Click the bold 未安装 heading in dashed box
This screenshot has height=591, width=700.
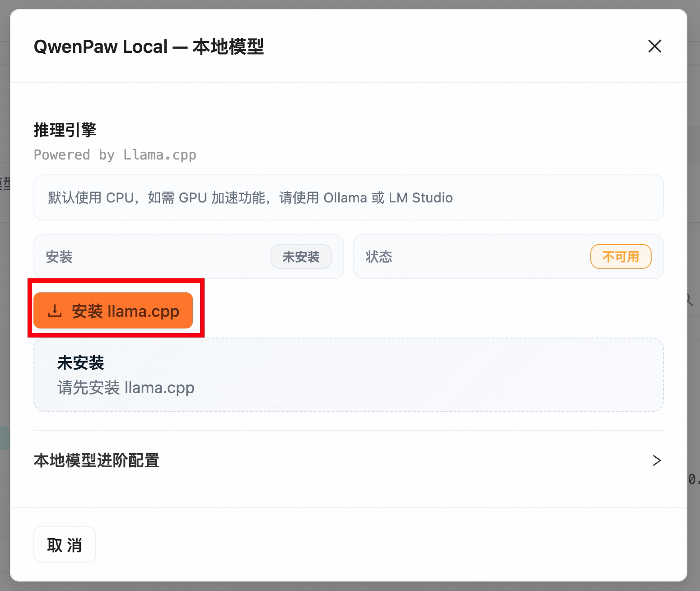pos(81,363)
